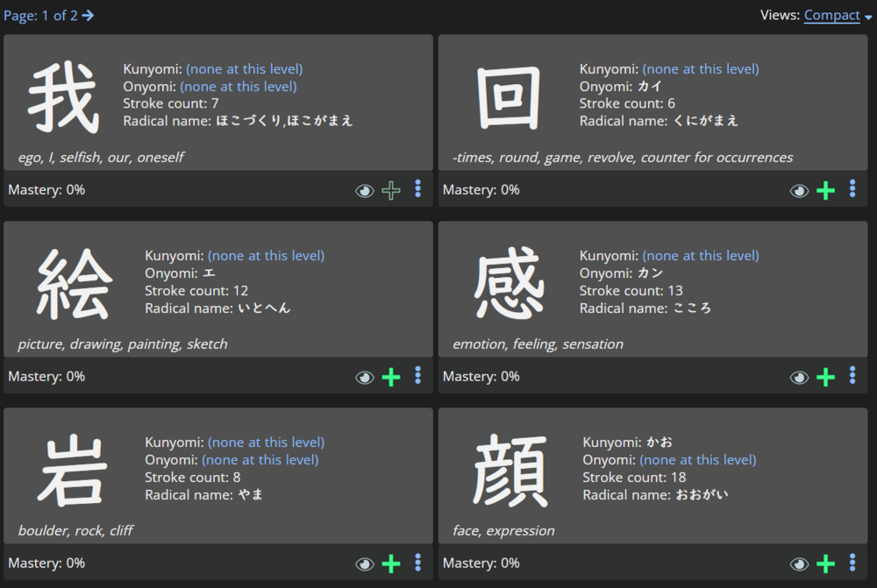
Task: Go to next page using the arrow
Action: pyautogui.click(x=88, y=16)
